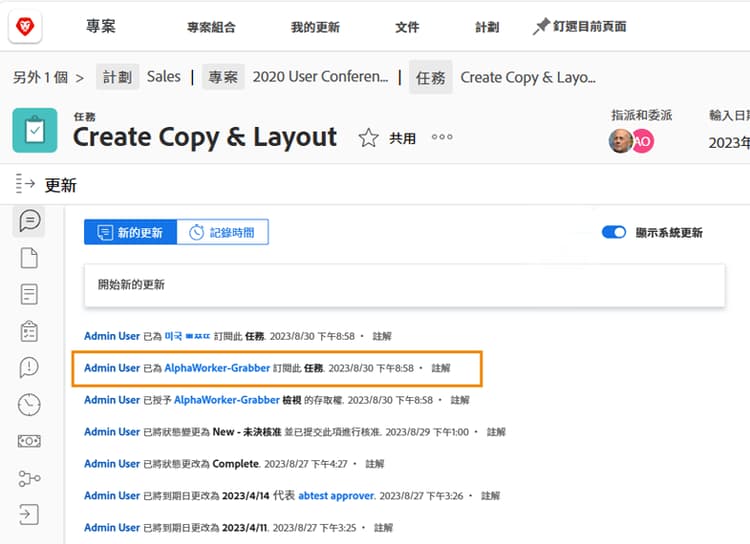
Task: Click the assigned user photo avatar
Action: coord(620,141)
